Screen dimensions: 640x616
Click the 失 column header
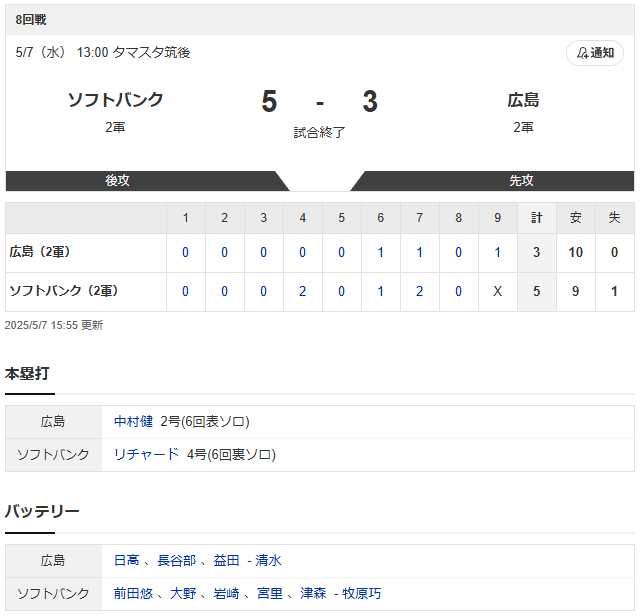614,218
